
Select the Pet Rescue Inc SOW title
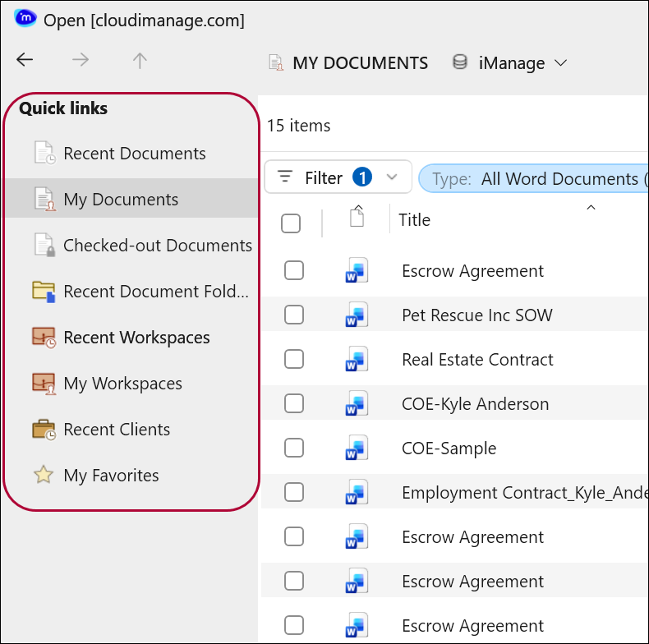coord(477,315)
